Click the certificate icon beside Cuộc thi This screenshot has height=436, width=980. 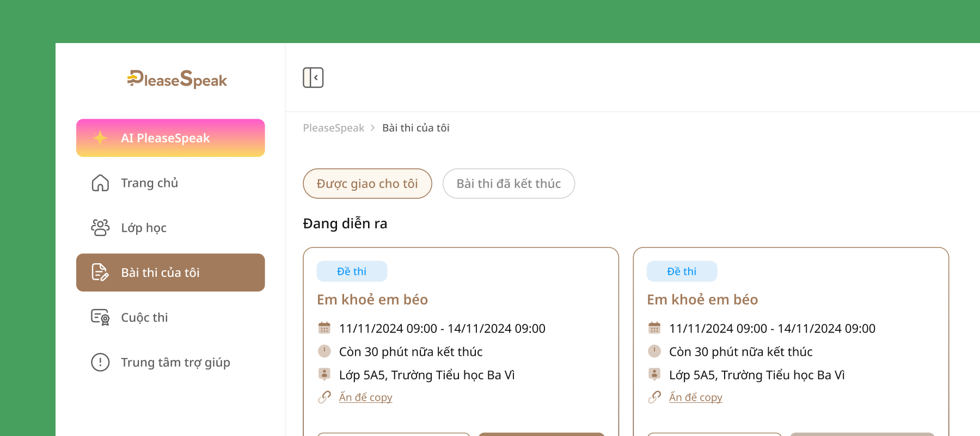click(100, 317)
